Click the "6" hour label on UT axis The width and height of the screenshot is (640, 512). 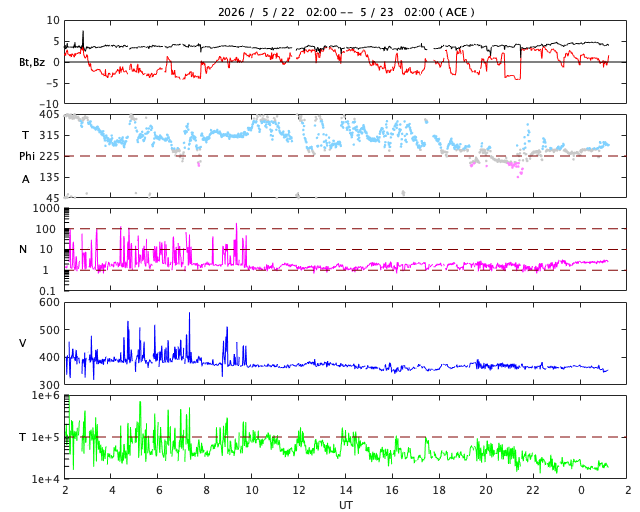tap(159, 490)
